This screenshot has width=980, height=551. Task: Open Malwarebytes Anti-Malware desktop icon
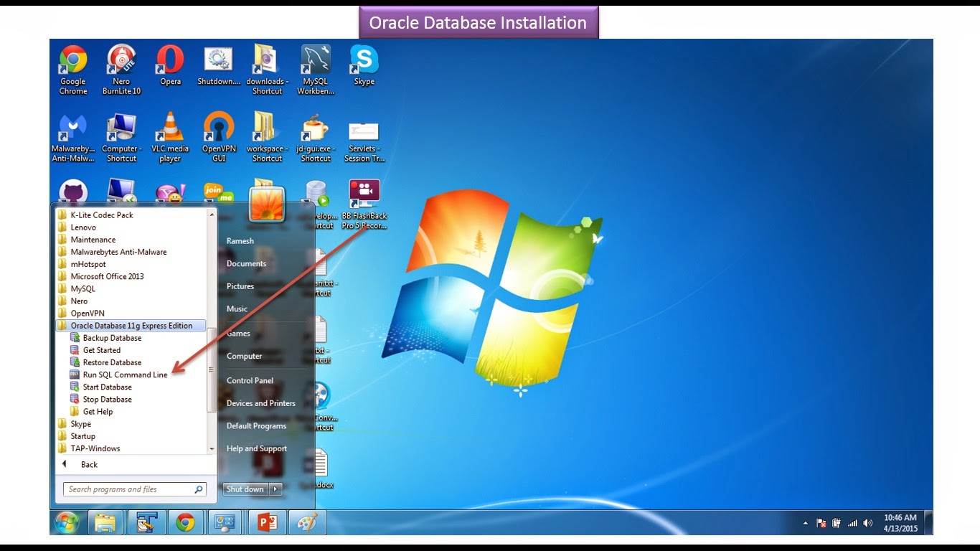(73, 137)
